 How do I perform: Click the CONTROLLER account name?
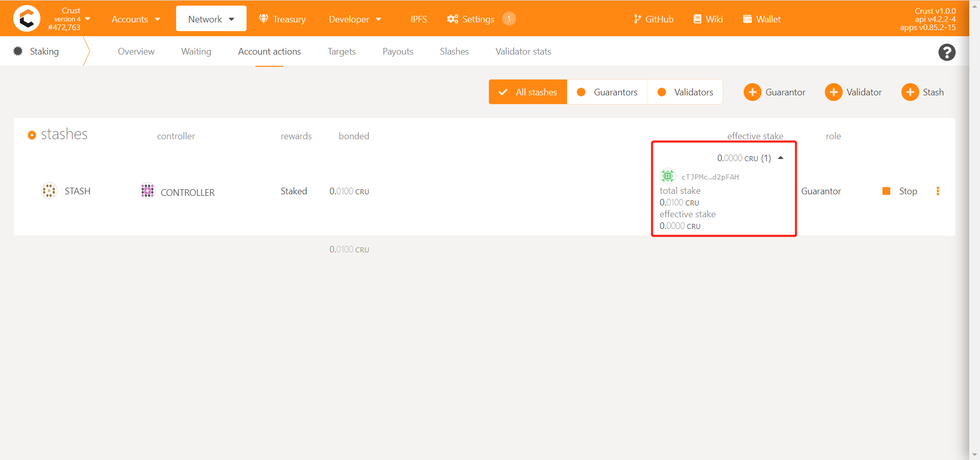click(x=187, y=192)
